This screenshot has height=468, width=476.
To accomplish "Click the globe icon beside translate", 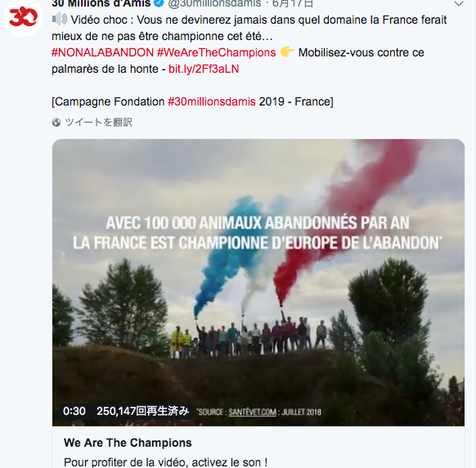I will click(x=56, y=123).
